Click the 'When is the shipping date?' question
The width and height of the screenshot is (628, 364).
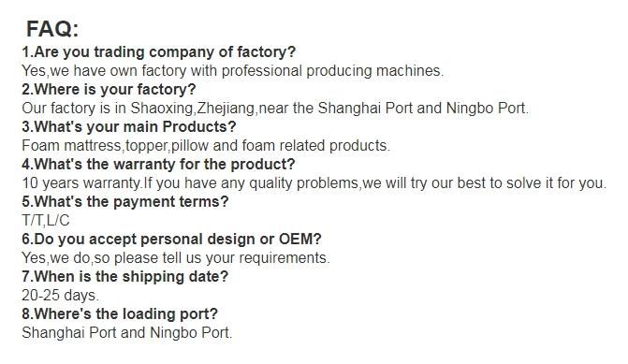(124, 277)
